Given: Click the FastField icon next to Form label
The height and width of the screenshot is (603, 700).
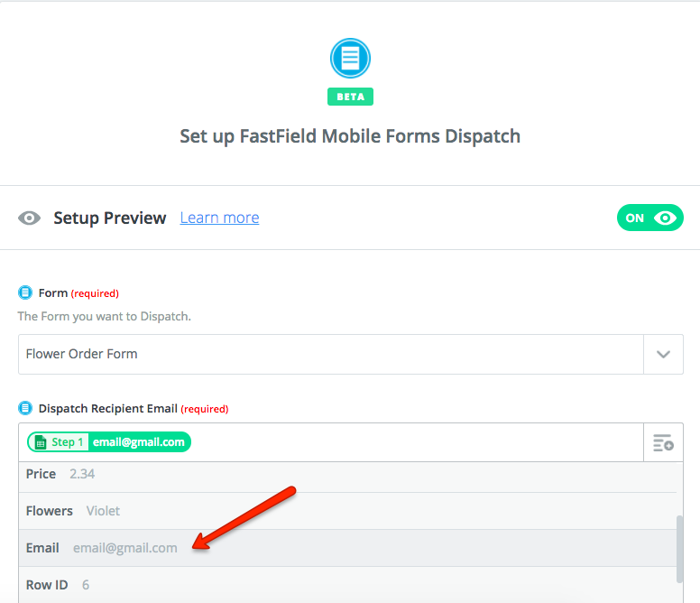Looking at the screenshot, I should 25,292.
